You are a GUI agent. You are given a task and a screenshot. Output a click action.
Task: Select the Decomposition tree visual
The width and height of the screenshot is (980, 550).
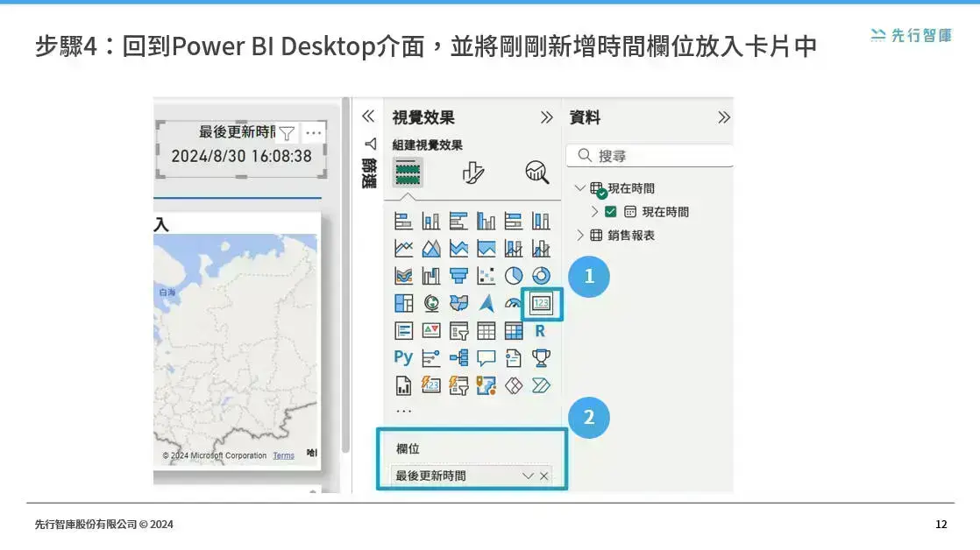tap(458, 358)
